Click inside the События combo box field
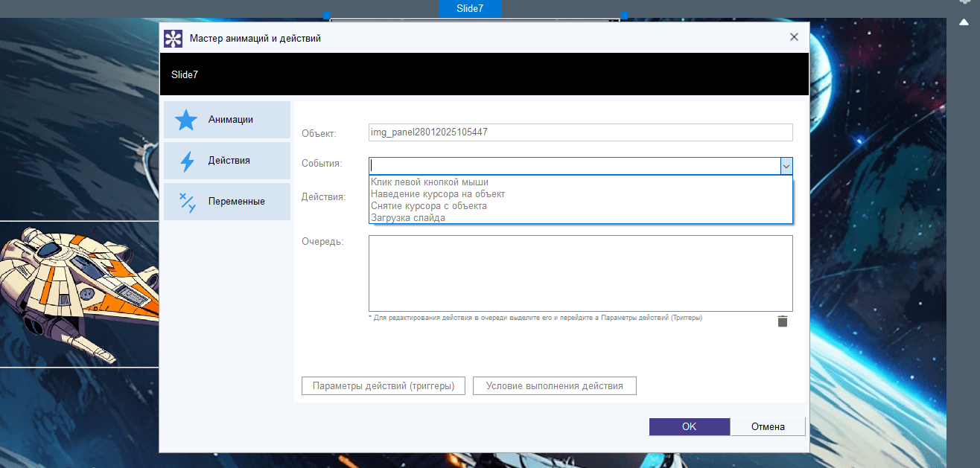Screen dimensions: 980x468 pyautogui.click(x=575, y=166)
